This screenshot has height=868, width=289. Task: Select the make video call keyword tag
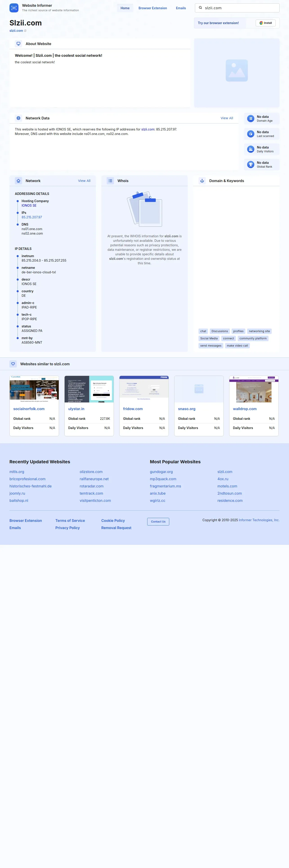point(237,346)
